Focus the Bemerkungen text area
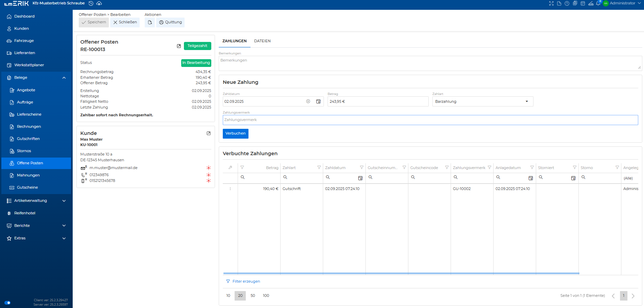The width and height of the screenshot is (644, 308). pos(430,63)
